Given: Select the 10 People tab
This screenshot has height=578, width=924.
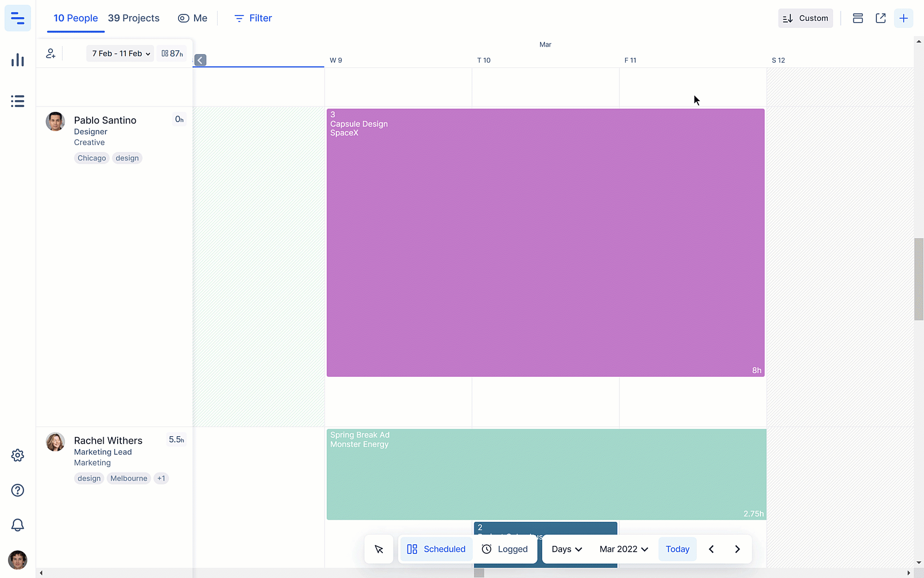Looking at the screenshot, I should point(75,18).
